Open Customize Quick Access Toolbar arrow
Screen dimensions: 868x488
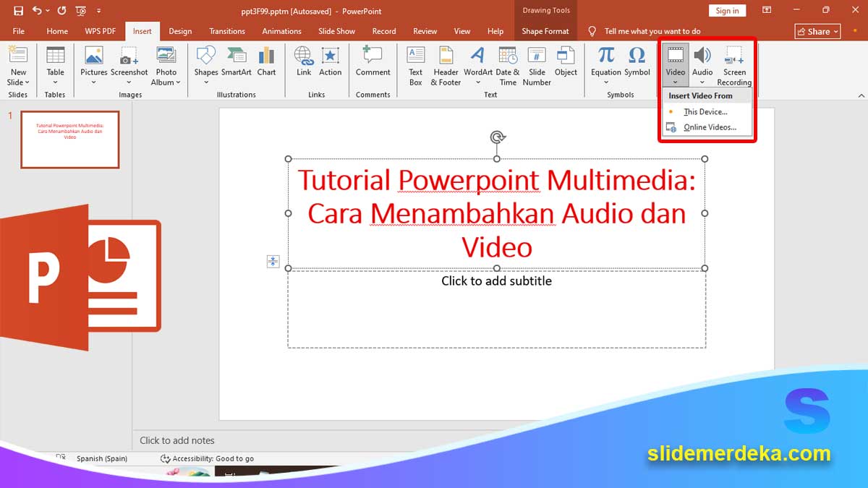99,11
